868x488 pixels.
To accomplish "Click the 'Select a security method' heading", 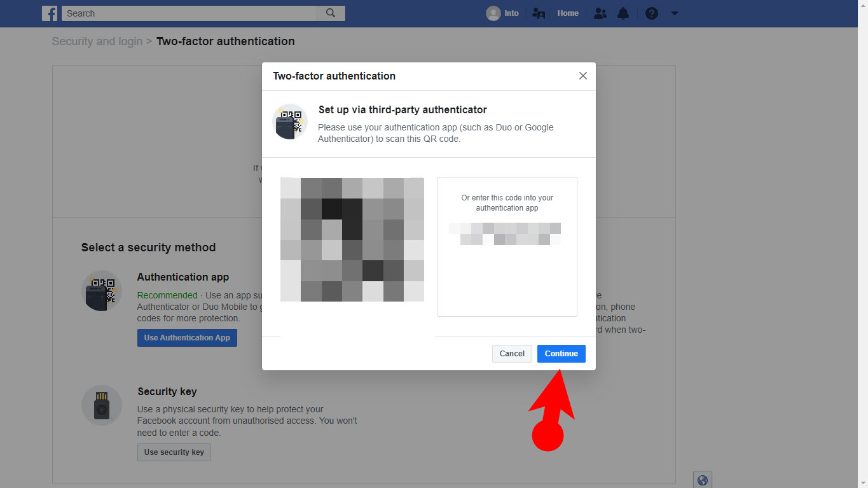I will coord(148,247).
